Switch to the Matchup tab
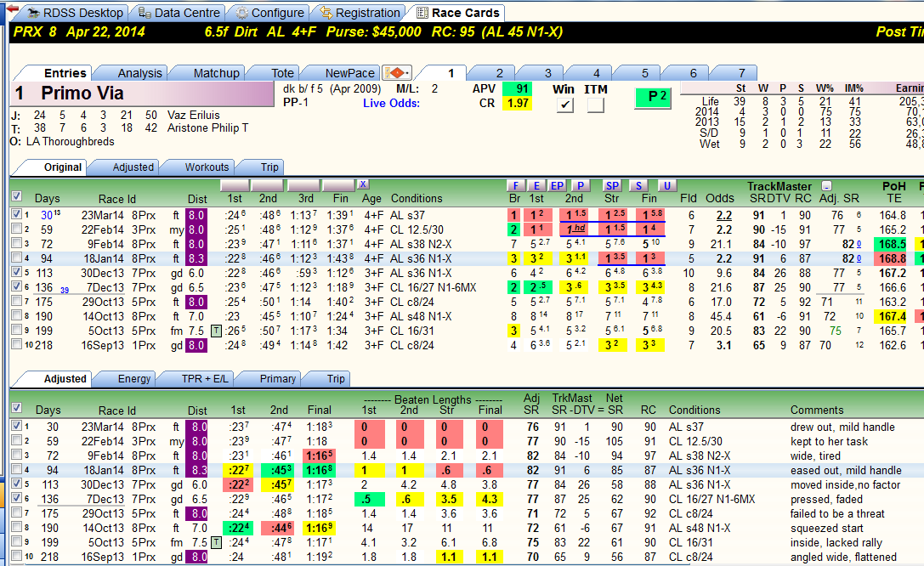 [x=216, y=73]
